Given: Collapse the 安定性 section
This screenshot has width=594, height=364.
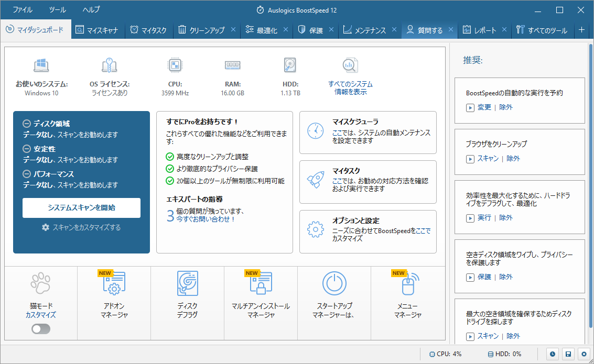Looking at the screenshot, I should 27,149.
